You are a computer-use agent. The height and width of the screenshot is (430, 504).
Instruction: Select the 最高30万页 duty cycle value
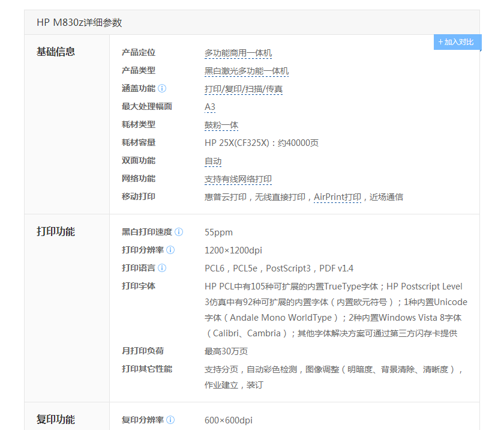pos(226,351)
